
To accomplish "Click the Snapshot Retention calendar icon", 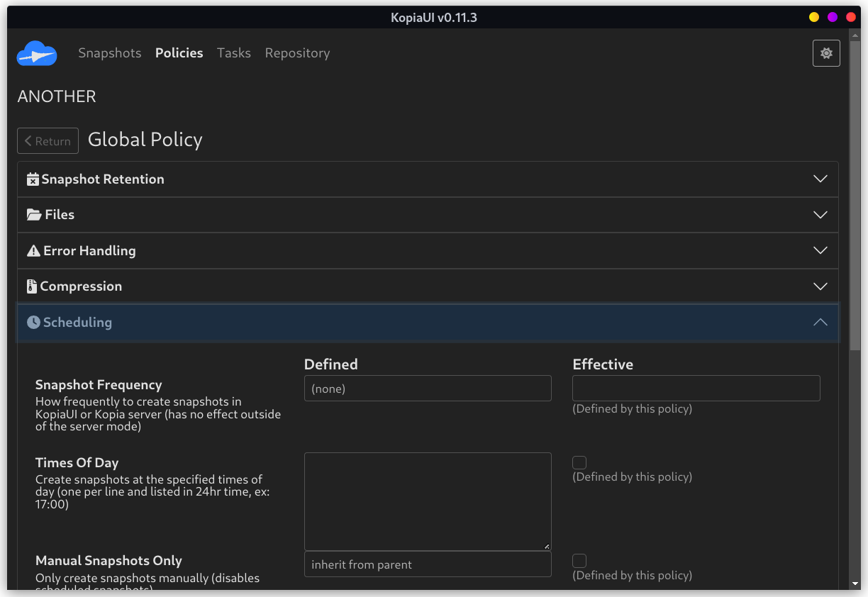I will pyautogui.click(x=33, y=179).
